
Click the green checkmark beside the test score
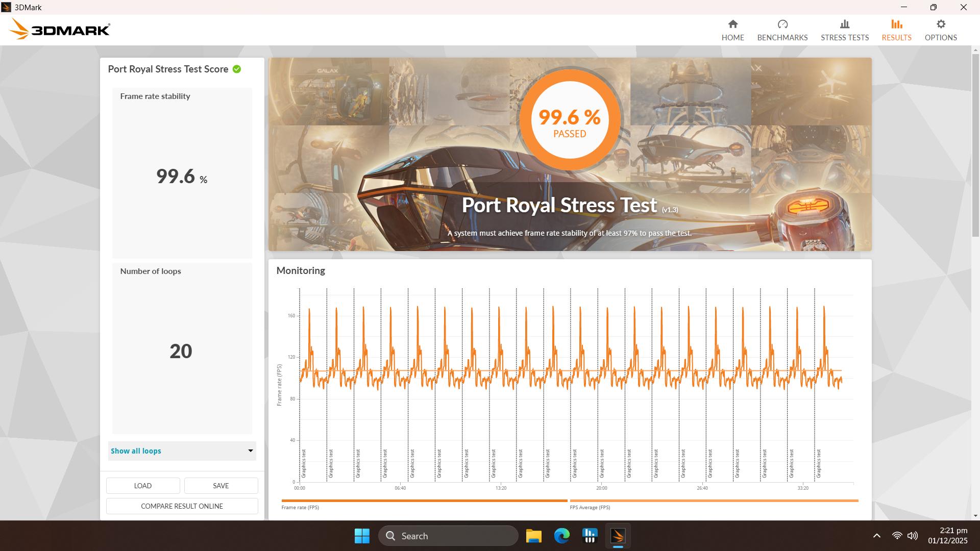click(x=236, y=69)
